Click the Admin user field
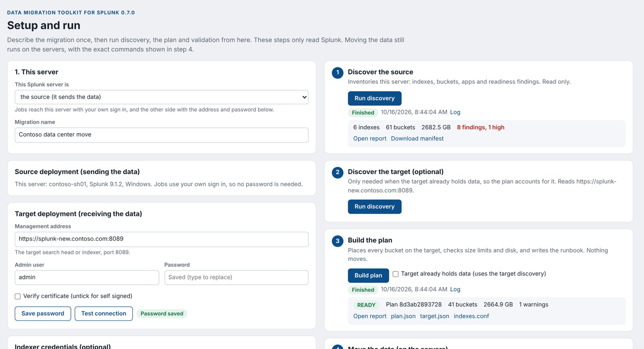 pos(87,278)
